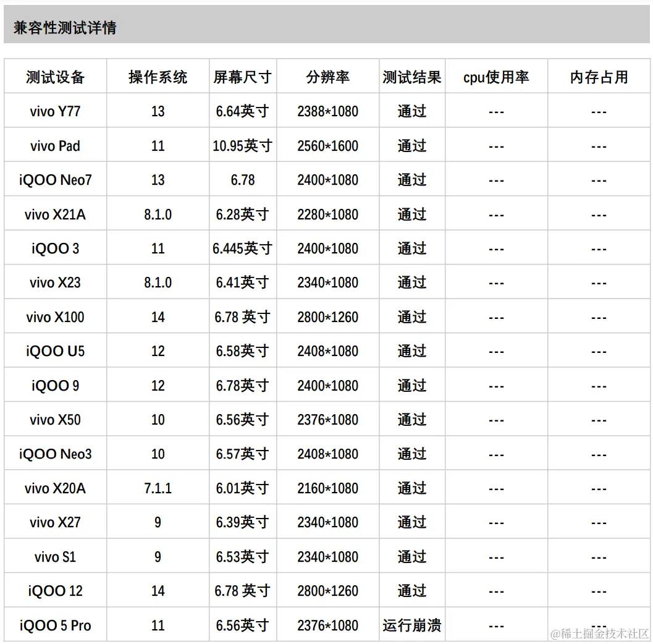
Task: Select the 屏幕尺寸 column header
Action: (x=243, y=77)
